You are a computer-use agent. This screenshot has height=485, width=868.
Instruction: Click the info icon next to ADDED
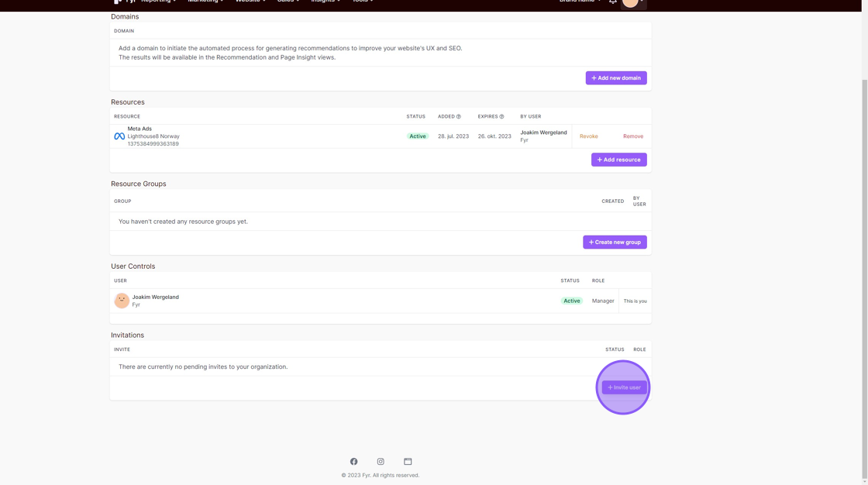(458, 117)
